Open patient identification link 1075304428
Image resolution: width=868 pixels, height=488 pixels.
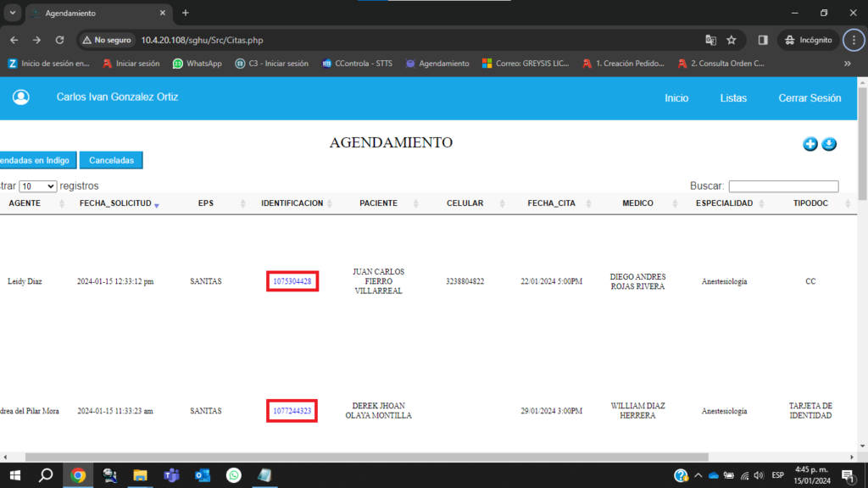292,281
